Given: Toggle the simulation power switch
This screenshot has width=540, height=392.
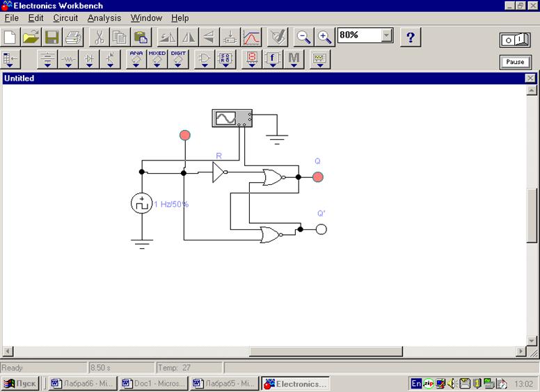Looking at the screenshot, I should 514,40.
